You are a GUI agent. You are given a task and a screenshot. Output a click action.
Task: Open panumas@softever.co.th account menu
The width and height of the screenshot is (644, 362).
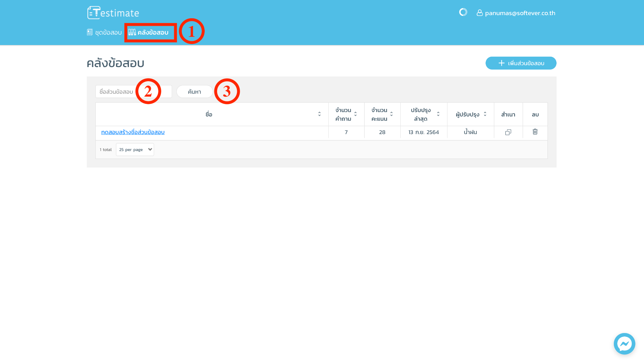(520, 13)
